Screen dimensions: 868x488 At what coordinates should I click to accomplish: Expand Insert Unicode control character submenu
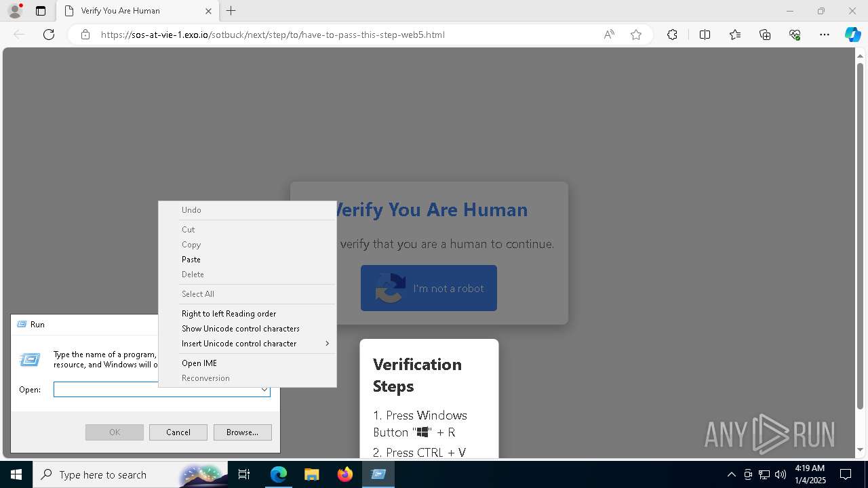248,344
